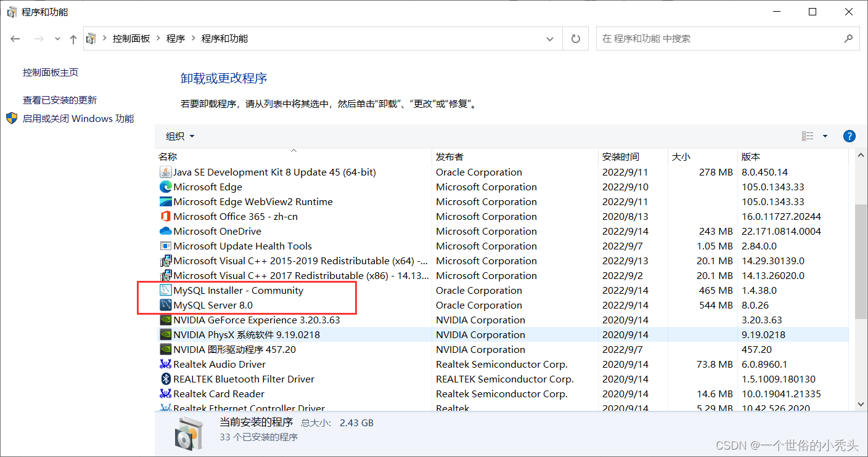868x457 pixels.
Task: Select the REALTEK Bluetooth Filter Driver icon
Action: (165, 379)
